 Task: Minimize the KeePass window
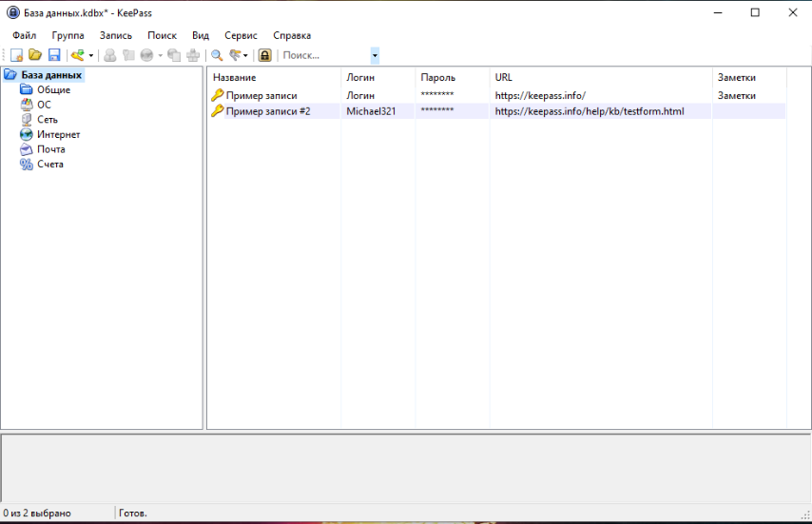pos(718,12)
